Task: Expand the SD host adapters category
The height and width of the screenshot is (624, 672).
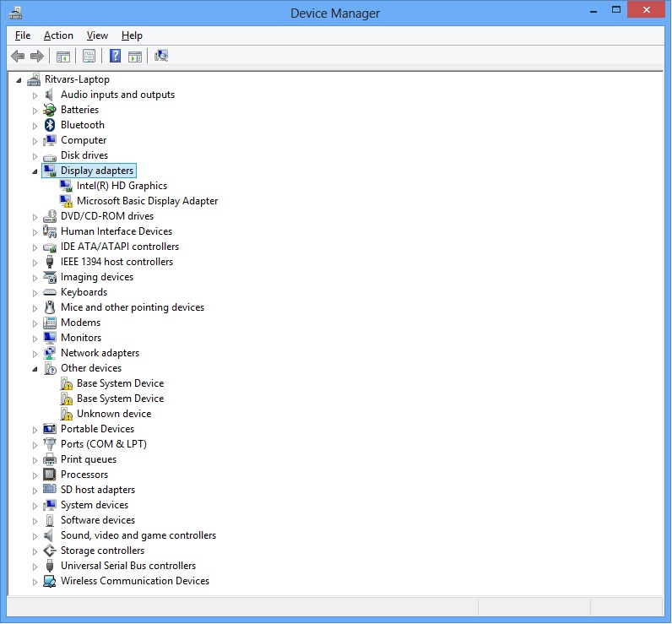Action: coord(35,491)
